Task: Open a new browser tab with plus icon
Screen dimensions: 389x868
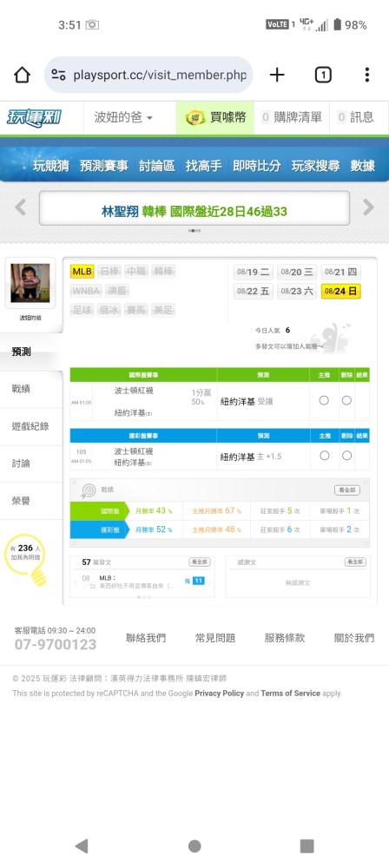Action: (276, 75)
